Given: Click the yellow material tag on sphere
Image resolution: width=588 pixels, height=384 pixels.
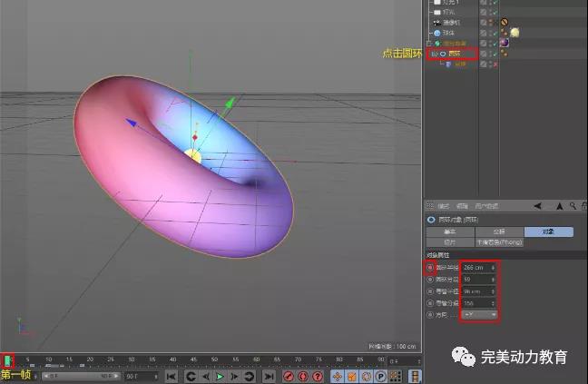Looking at the screenshot, I should point(514,32).
